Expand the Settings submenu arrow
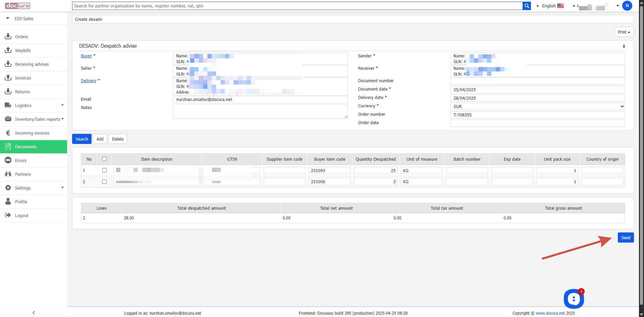The width and height of the screenshot is (644, 317). click(x=62, y=188)
